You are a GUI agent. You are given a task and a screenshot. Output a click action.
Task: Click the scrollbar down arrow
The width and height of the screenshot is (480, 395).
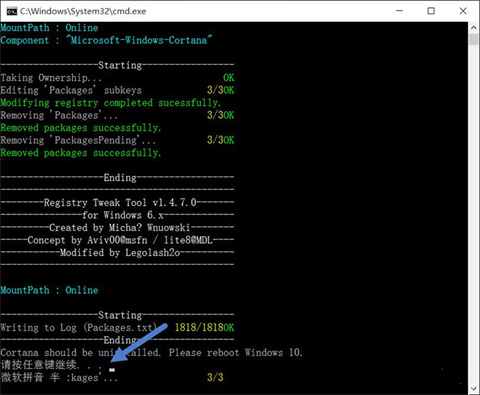pos(473,389)
